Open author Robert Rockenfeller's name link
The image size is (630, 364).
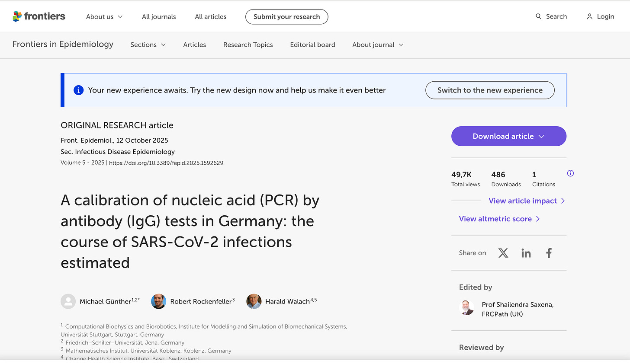point(201,301)
